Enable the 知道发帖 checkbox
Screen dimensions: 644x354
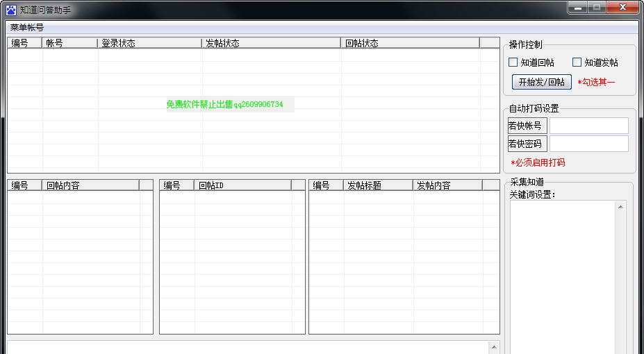click(577, 62)
